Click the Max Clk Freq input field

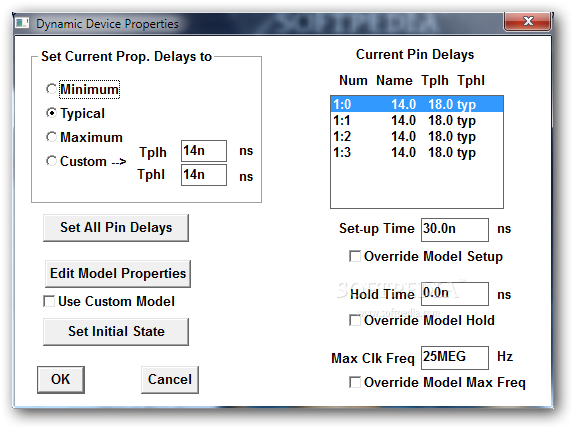pos(455,358)
